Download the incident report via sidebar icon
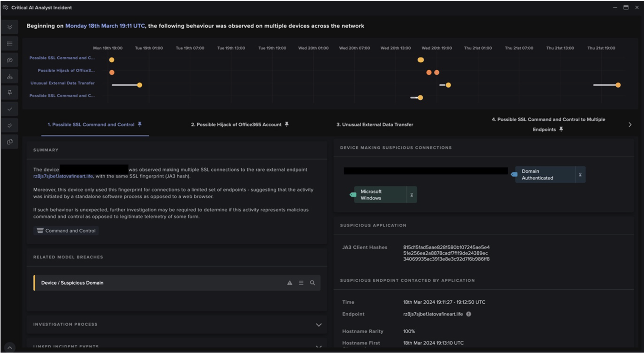 (x=10, y=76)
